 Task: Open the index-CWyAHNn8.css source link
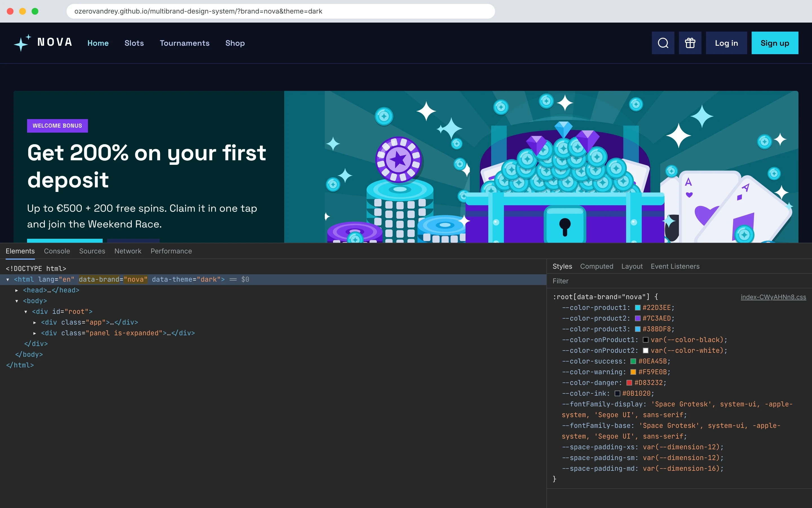(773, 297)
